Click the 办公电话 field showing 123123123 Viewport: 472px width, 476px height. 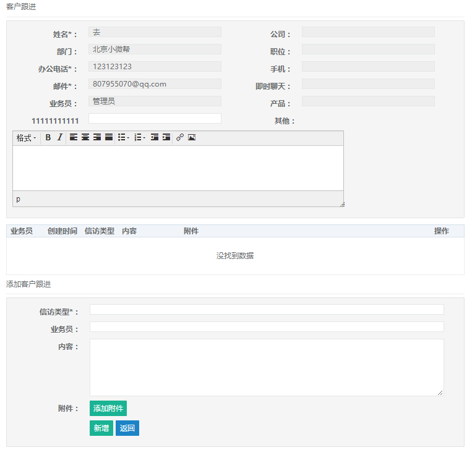tap(155, 67)
